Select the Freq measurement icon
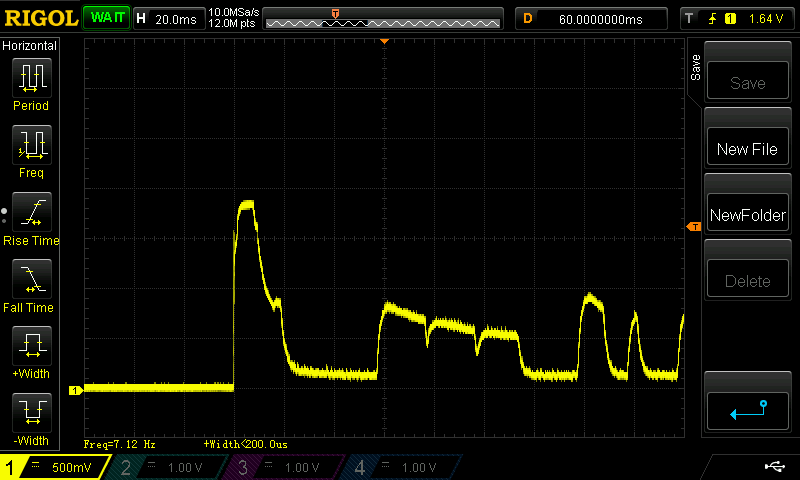Image resolution: width=800 pixels, height=480 pixels. [x=32, y=145]
